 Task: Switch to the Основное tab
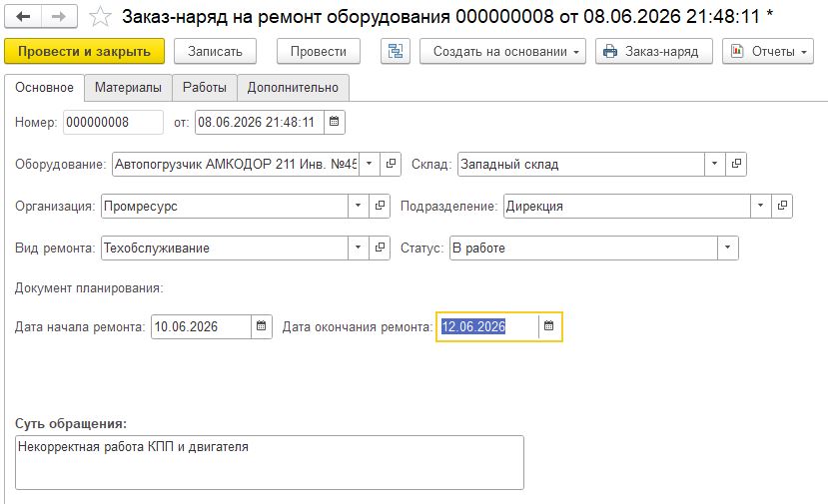tap(44, 88)
